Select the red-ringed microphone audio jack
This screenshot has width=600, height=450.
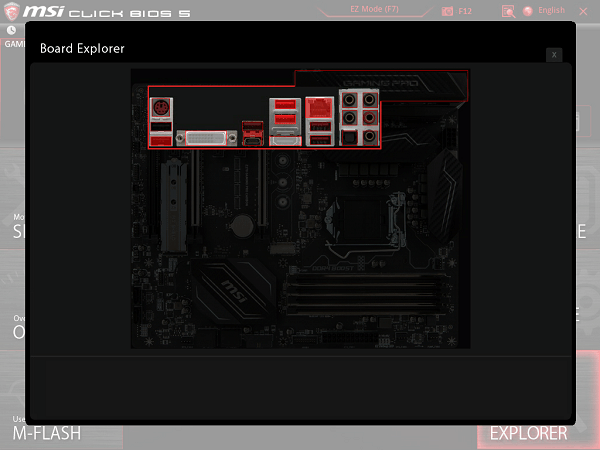point(369,117)
